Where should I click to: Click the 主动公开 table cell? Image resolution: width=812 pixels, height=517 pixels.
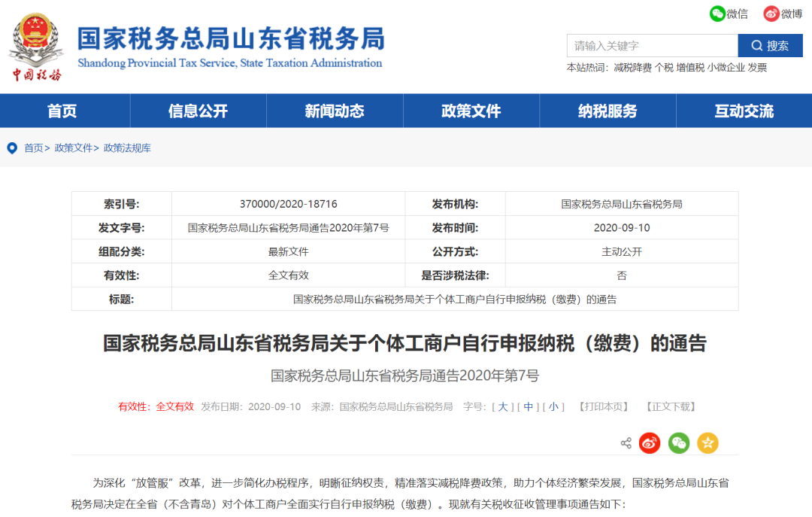click(622, 251)
